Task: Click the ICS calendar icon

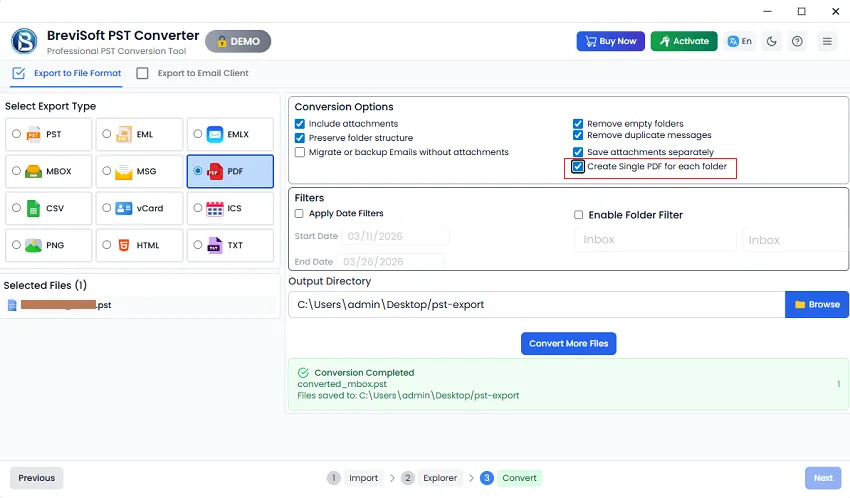Action: [x=215, y=208]
